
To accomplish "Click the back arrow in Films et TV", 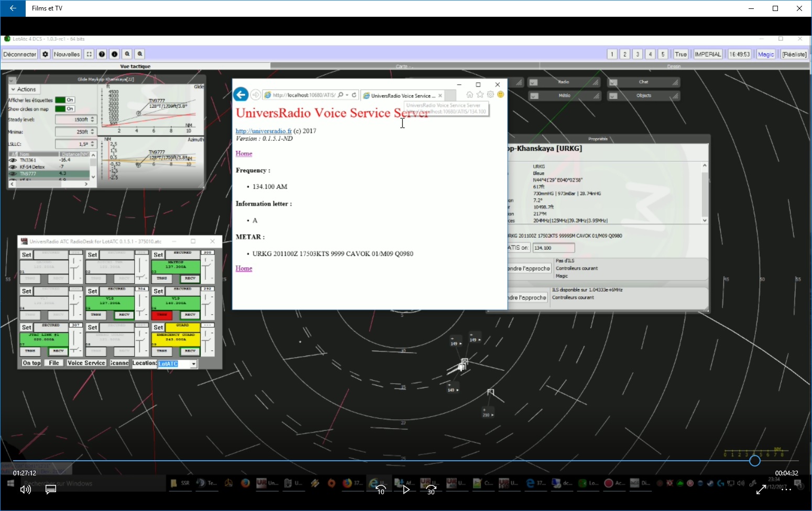I will pyautogui.click(x=13, y=8).
